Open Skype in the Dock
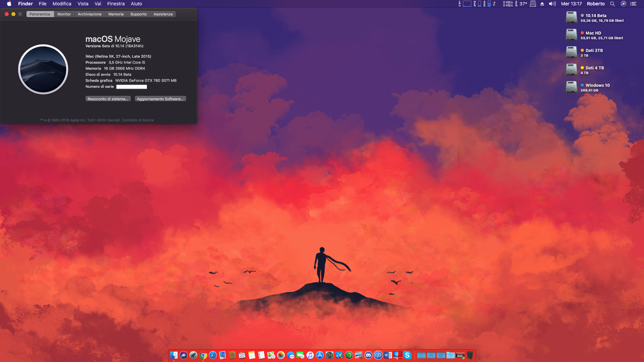 pos(408,355)
